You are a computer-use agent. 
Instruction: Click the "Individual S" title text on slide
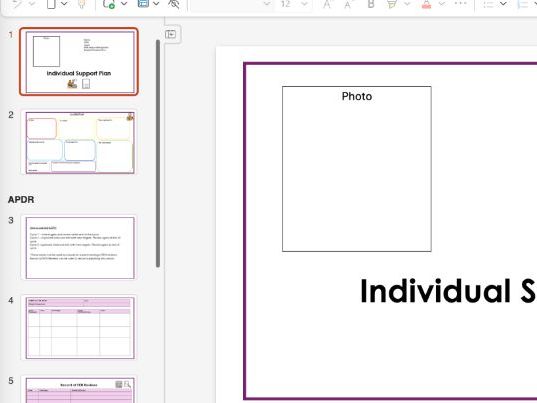click(448, 291)
